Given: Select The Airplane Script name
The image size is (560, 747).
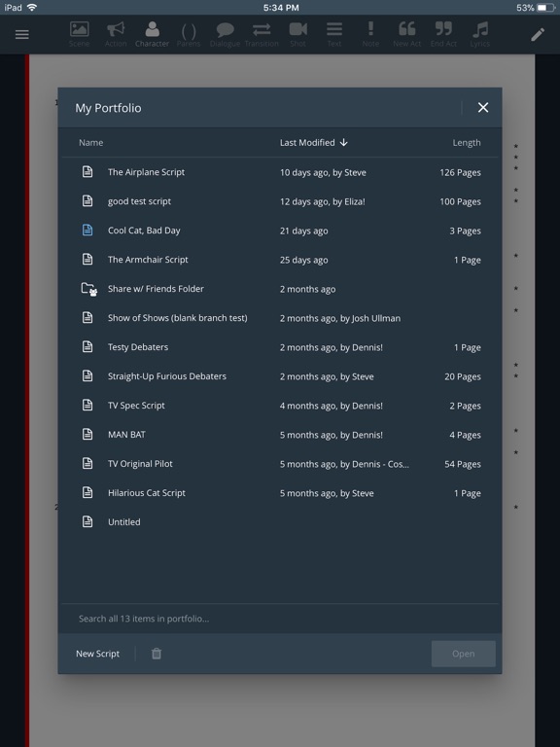Looking at the screenshot, I should tap(146, 172).
